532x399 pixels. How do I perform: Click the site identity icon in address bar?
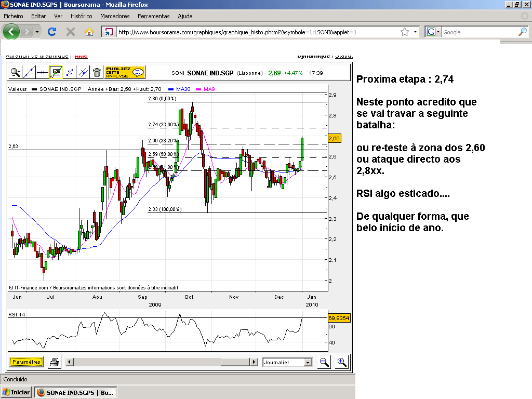(x=109, y=32)
